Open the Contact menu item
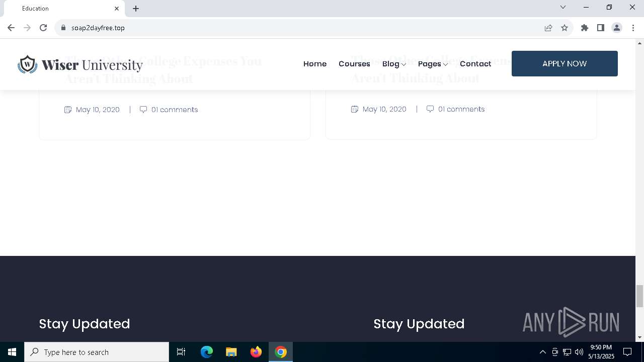 (x=475, y=64)
